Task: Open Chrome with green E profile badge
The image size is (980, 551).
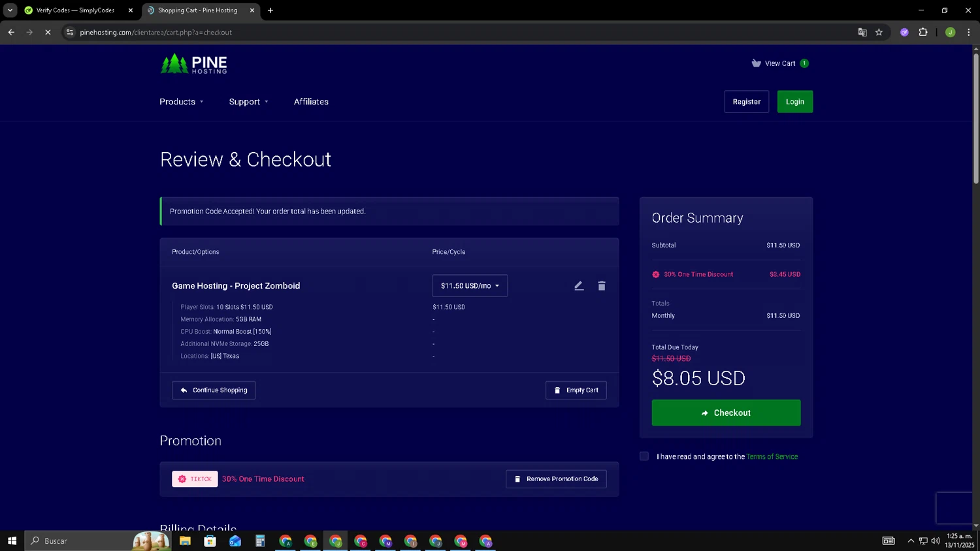Action: (x=310, y=541)
